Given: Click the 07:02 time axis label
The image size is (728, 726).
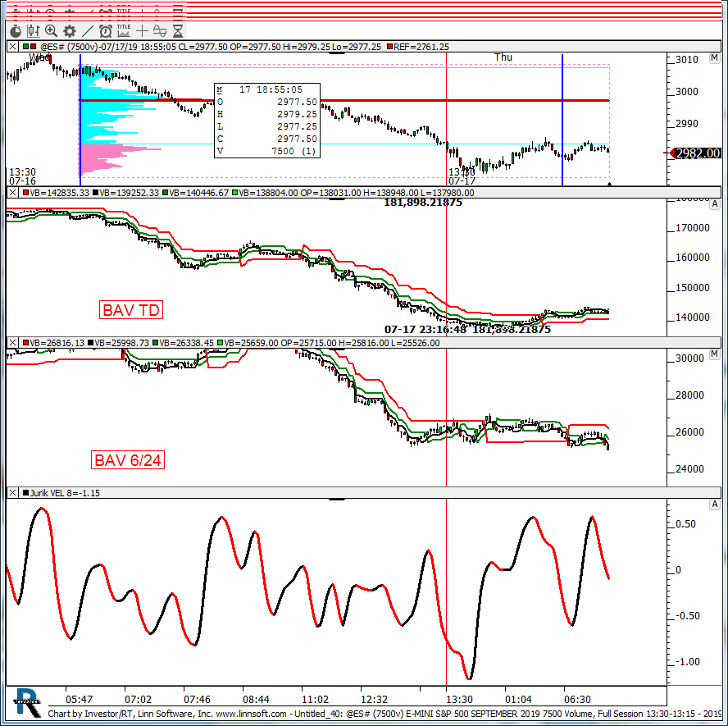Looking at the screenshot, I should [x=138, y=699].
